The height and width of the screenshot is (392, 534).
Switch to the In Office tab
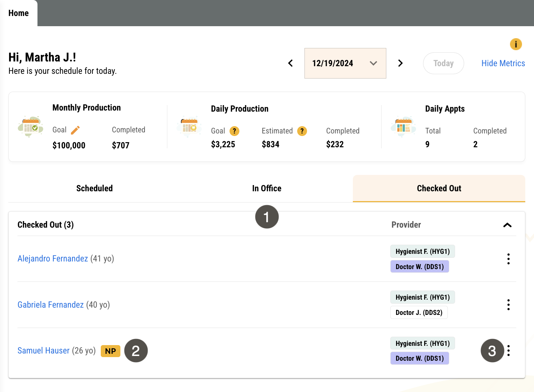click(x=267, y=188)
